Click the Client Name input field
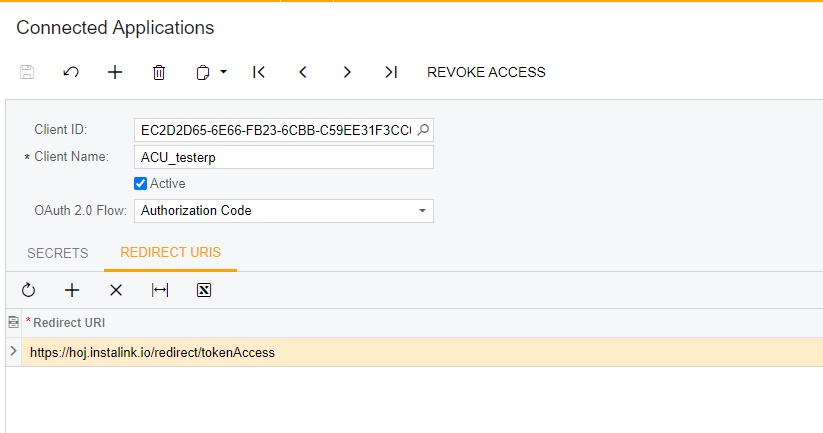The width and height of the screenshot is (823, 433). tap(284, 157)
